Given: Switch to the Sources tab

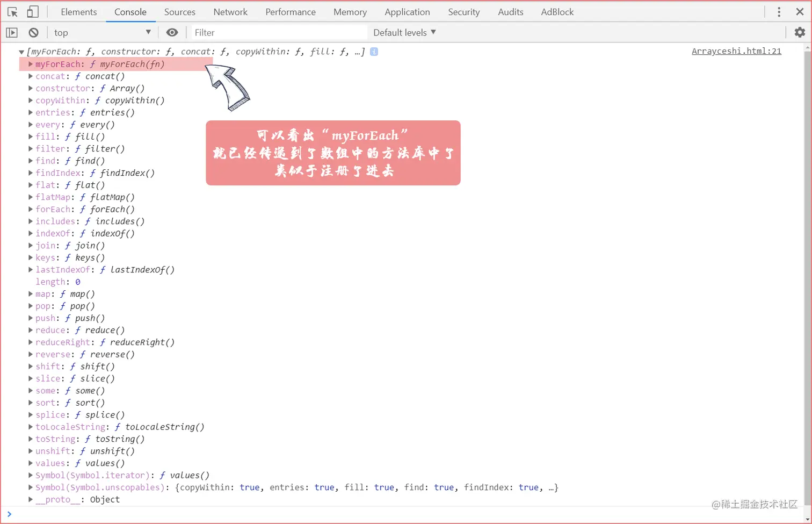Looking at the screenshot, I should pyautogui.click(x=179, y=11).
